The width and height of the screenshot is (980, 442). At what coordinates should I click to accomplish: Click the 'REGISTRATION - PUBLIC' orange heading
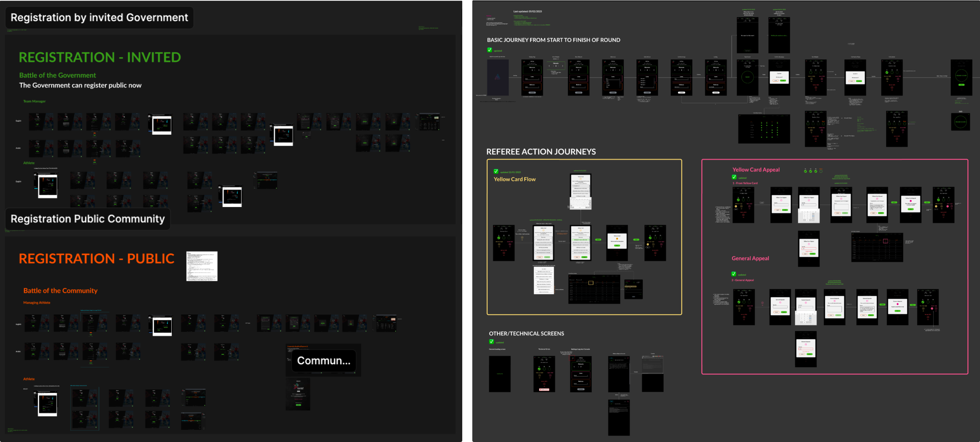[97, 258]
